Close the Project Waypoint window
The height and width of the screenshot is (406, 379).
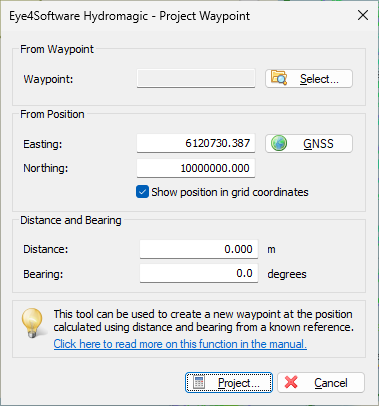[x=363, y=15]
